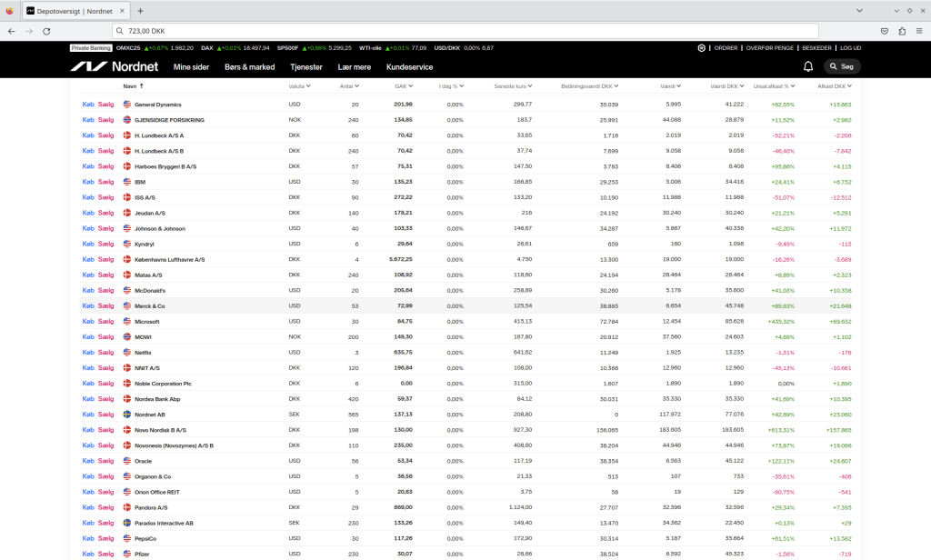Screen dimensions: 931x560
Task: Click the Søg search field
Action: (x=842, y=66)
